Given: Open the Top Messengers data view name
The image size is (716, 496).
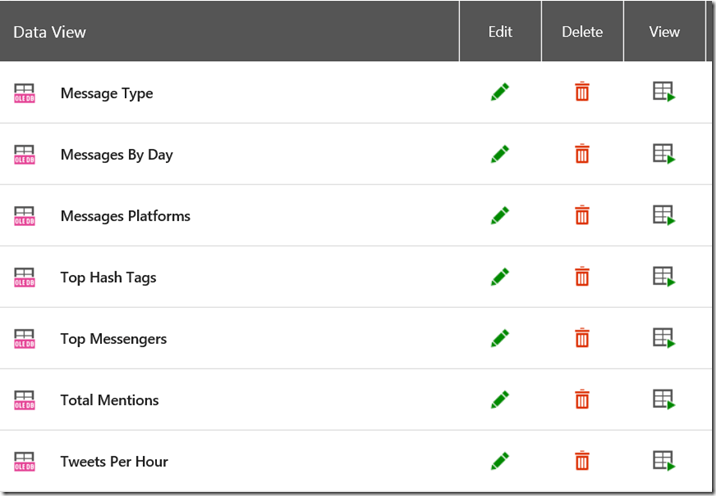Looking at the screenshot, I should [x=113, y=339].
